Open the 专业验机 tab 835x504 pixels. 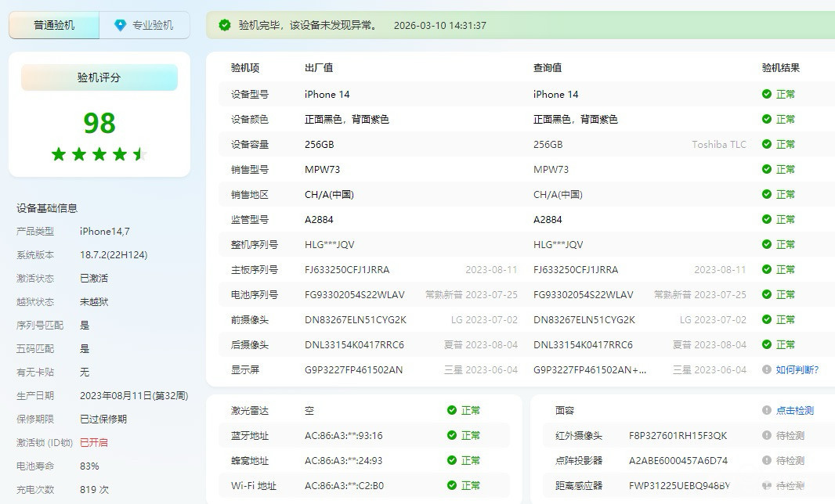(144, 25)
